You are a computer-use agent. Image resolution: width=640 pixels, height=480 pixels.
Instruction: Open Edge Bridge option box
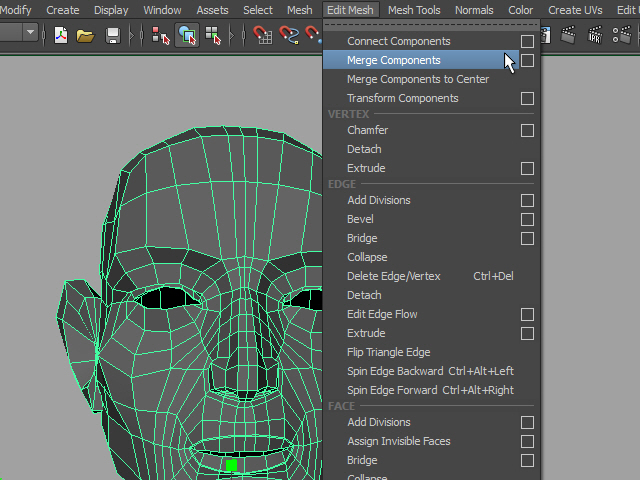coord(527,238)
